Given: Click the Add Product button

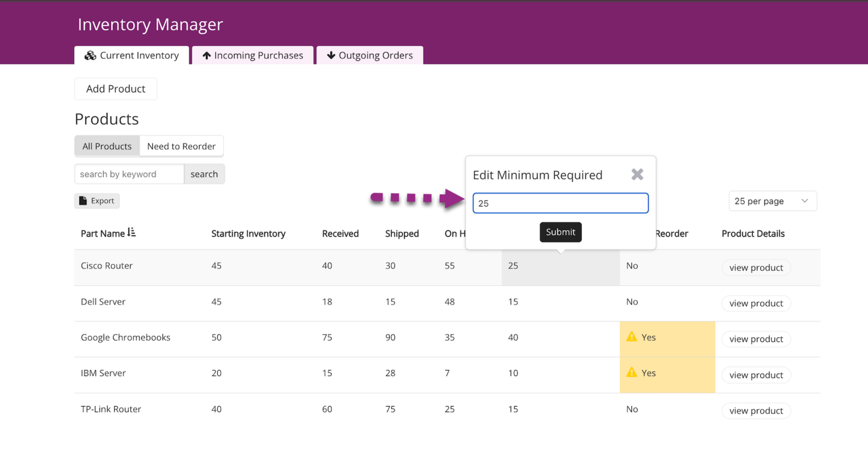Looking at the screenshot, I should [x=116, y=89].
